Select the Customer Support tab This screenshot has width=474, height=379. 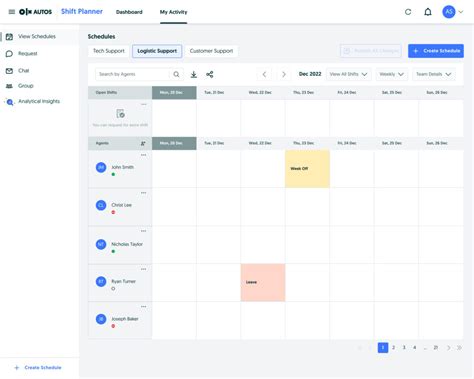pyautogui.click(x=211, y=51)
